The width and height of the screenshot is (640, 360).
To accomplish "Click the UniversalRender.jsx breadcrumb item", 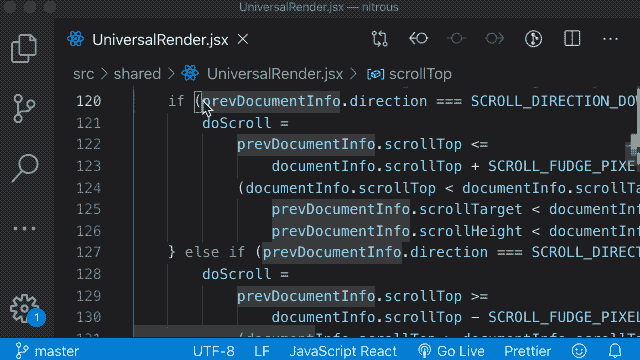I will 275,74.
